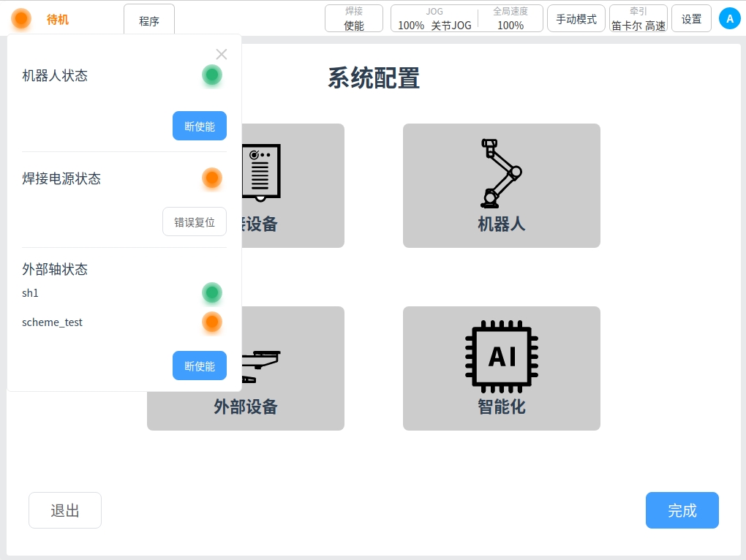The height and width of the screenshot is (560, 746).
Task: Open the 全局速度 100% speed selector
Action: click(x=510, y=18)
